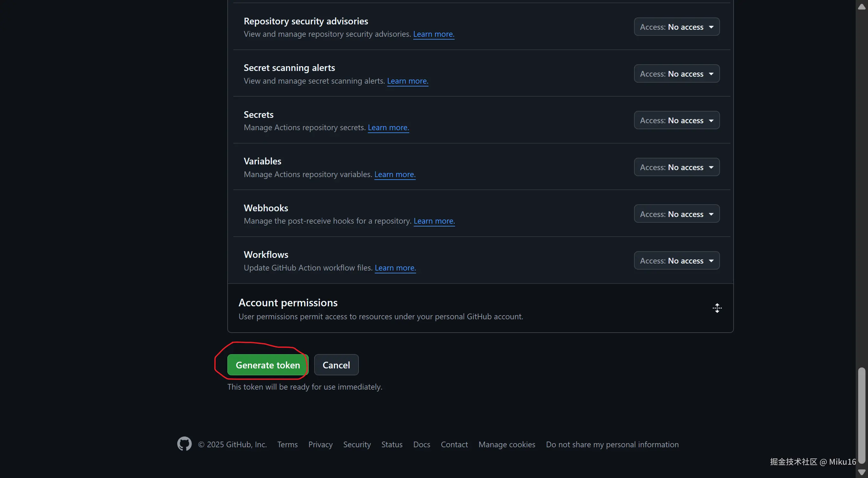Open the Docs footer link
Viewport: 868px width, 478px height.
(x=422, y=445)
